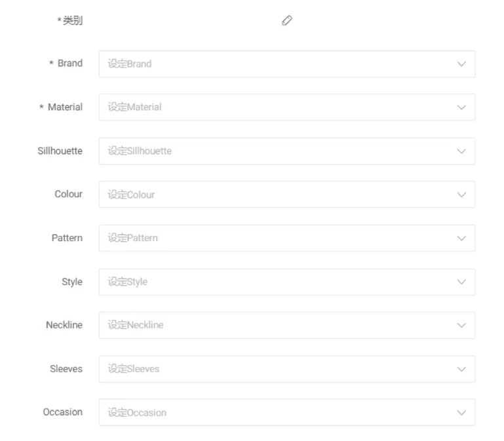Select the 设定Sillhouette placeholder text
504x441 pixels.
[x=140, y=151]
